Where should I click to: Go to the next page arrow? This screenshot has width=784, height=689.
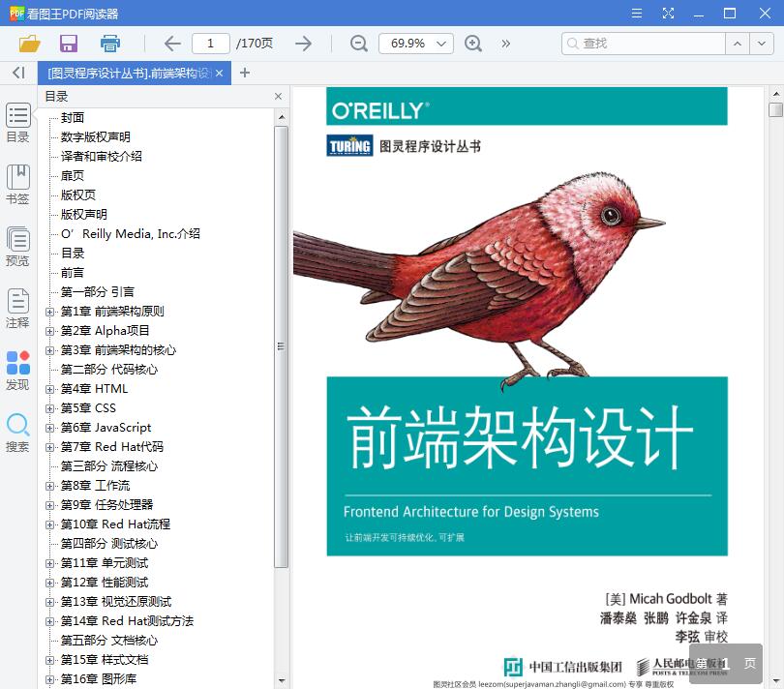tap(303, 44)
